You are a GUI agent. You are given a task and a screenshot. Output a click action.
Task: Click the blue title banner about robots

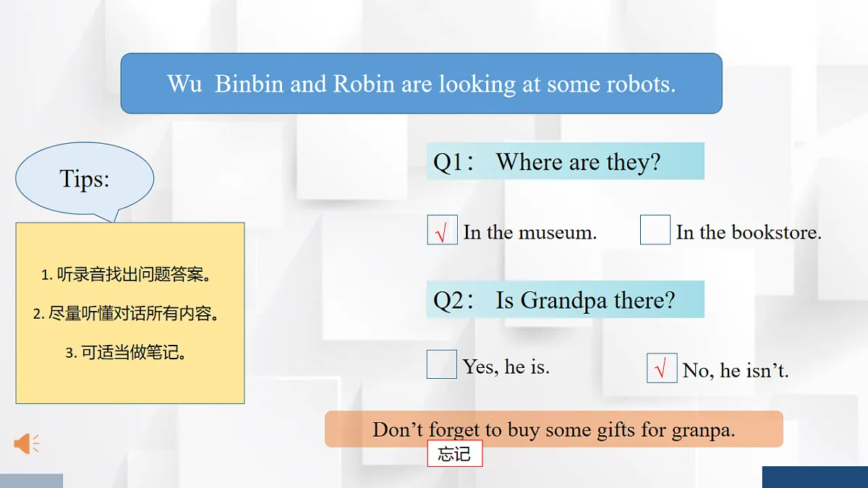(421, 83)
